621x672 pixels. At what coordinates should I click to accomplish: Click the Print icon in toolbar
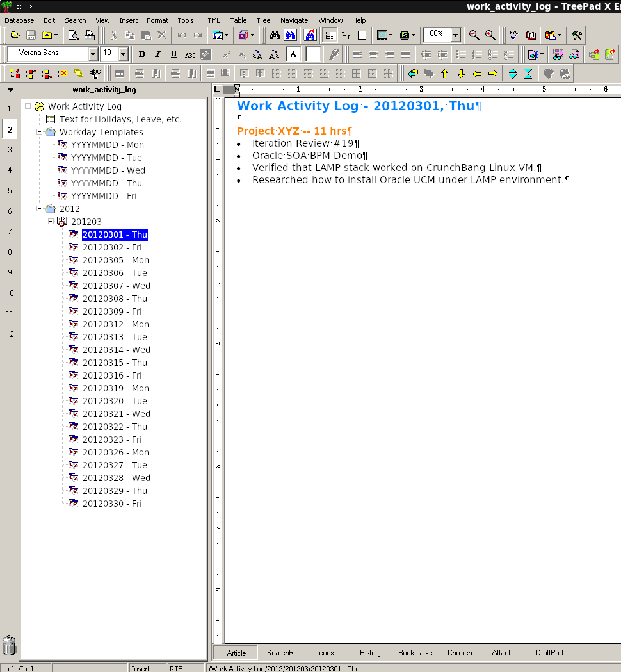[x=90, y=35]
